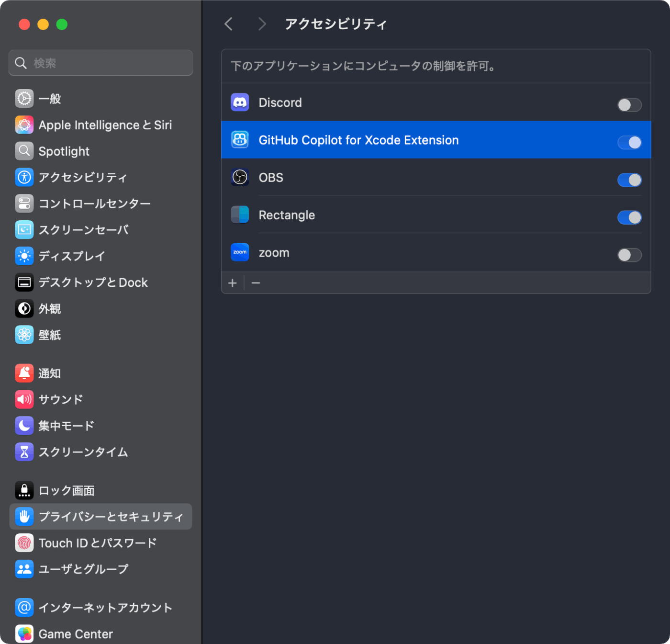This screenshot has height=644, width=670.
Task: Open the ロック画面 label in sidebar
Action: click(x=67, y=491)
